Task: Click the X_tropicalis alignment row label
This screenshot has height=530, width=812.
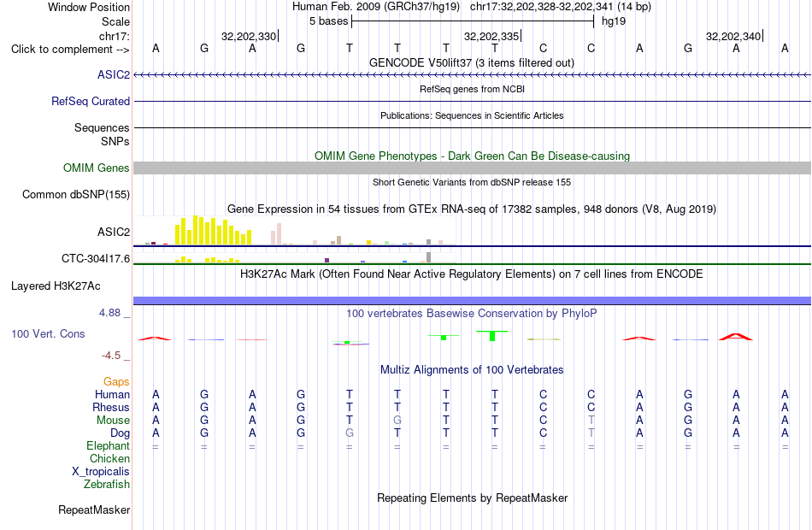Action: point(101,472)
